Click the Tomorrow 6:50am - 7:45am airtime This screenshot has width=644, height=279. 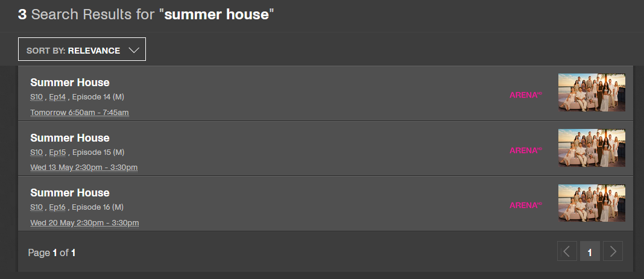(x=80, y=113)
